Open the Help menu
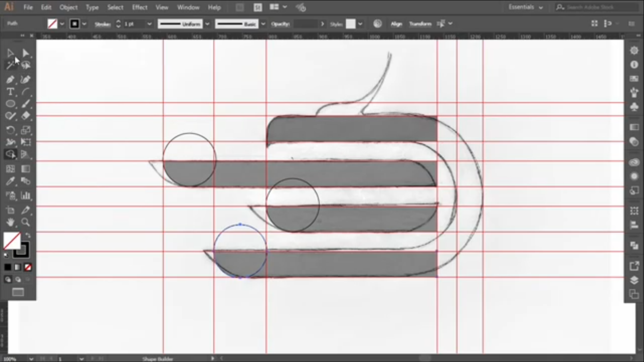The image size is (644, 362). pos(214,7)
